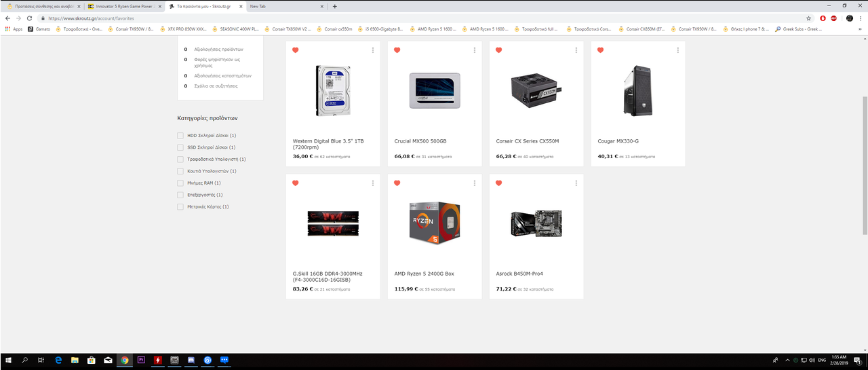The height and width of the screenshot is (370, 868).
Task: Toggle heart on Cougar MX330-G card
Action: click(x=601, y=50)
